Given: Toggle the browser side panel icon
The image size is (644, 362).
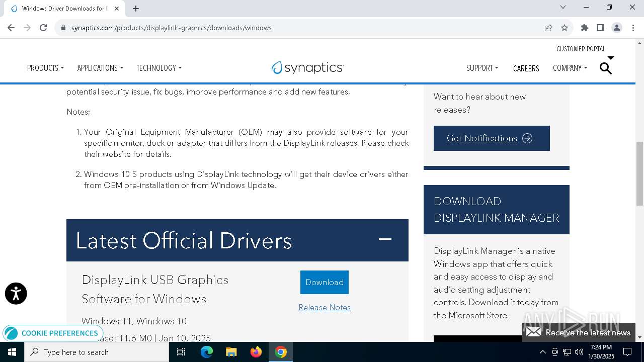Looking at the screenshot, I should click(x=601, y=28).
